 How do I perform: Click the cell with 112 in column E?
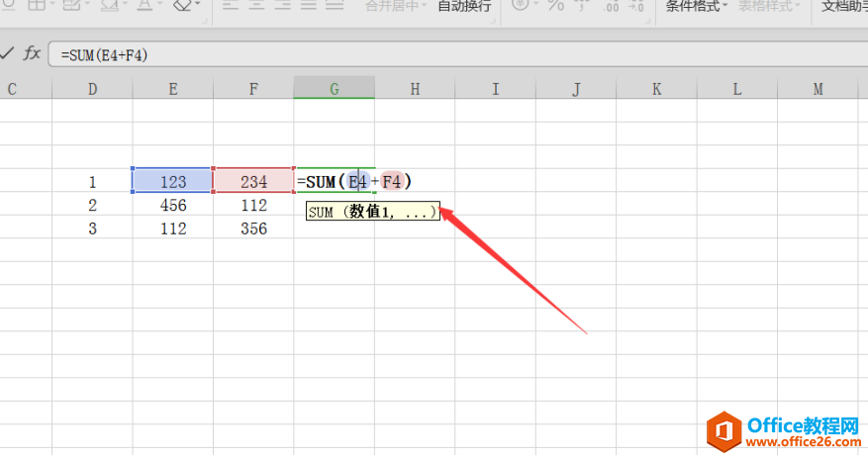173,228
